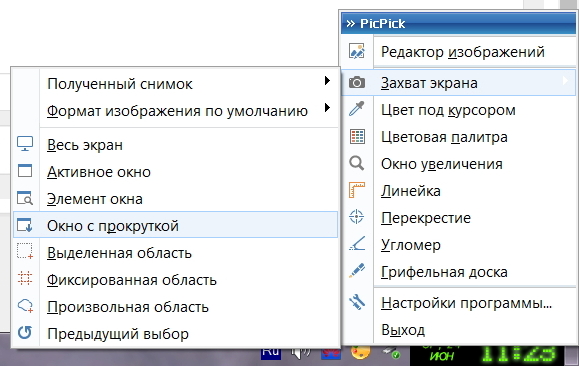Click the camera icon for screen capture
Image resolution: width=579 pixels, height=366 pixels.
pos(357,82)
